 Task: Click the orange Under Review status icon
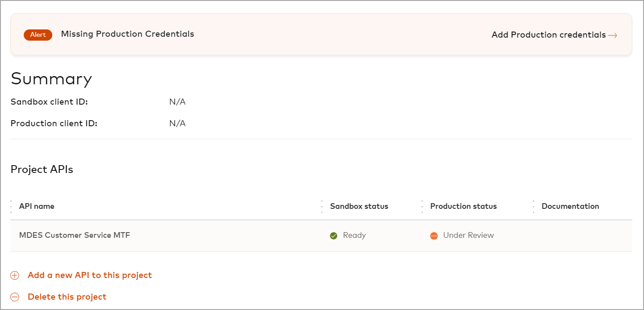pyautogui.click(x=434, y=236)
